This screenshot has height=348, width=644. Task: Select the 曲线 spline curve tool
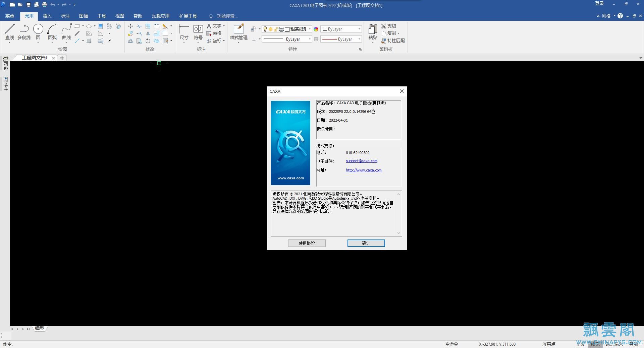pos(66,32)
